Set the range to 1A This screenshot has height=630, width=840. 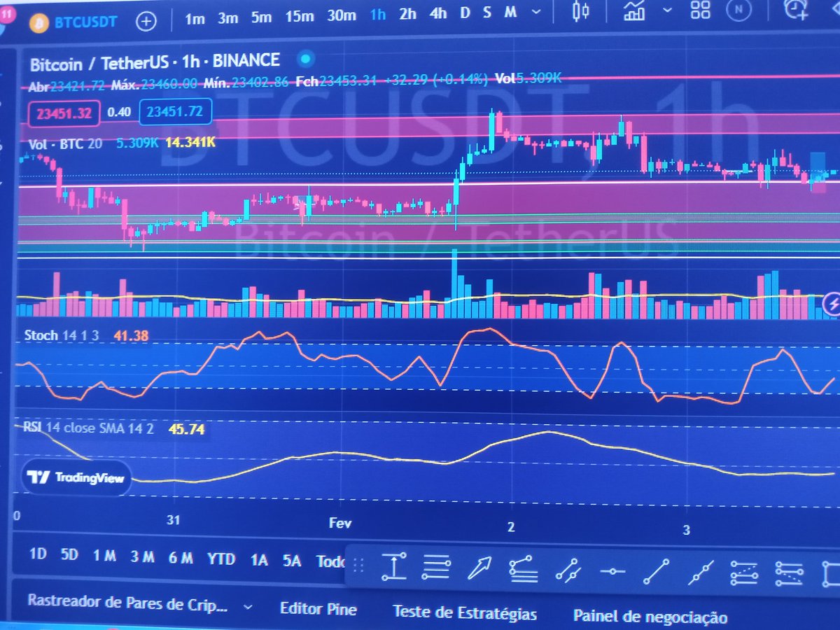coord(259,559)
